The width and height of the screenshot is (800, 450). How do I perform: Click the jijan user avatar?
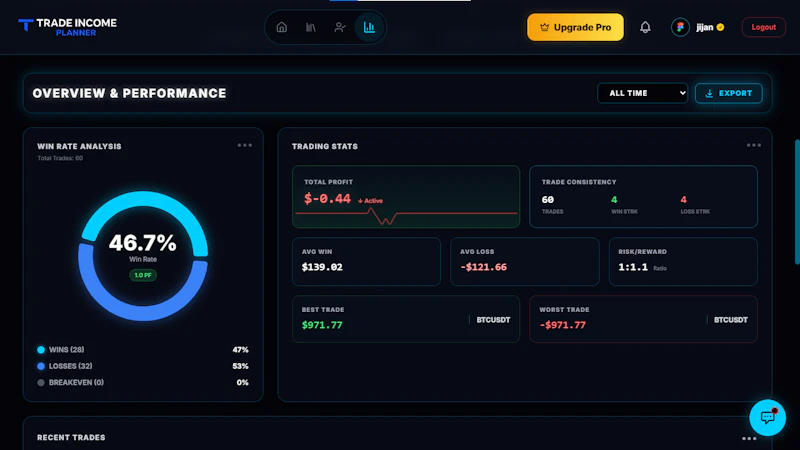click(680, 27)
